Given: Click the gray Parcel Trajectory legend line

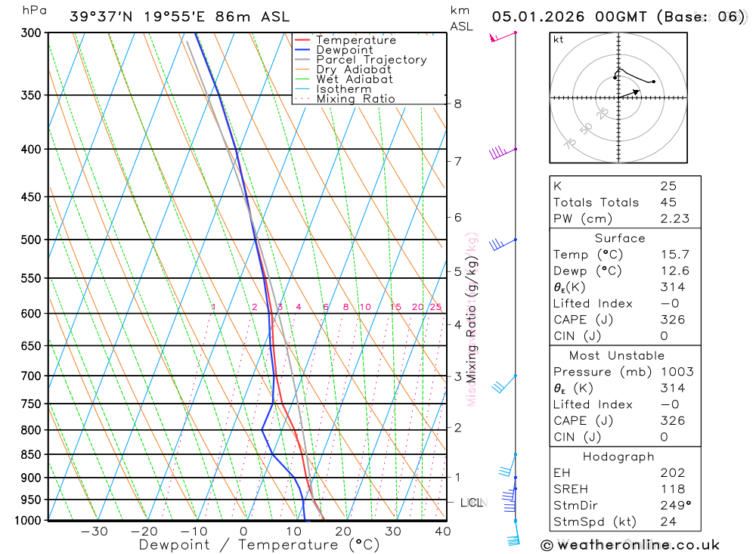Looking at the screenshot, I should 302,60.
